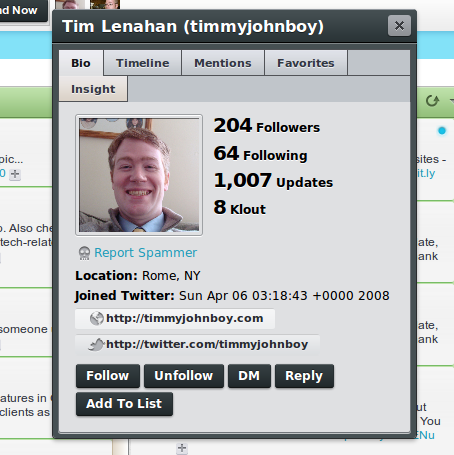Image resolution: width=454 pixels, height=455 pixels.
Task: Send a DM with the DM button
Action: (x=249, y=376)
